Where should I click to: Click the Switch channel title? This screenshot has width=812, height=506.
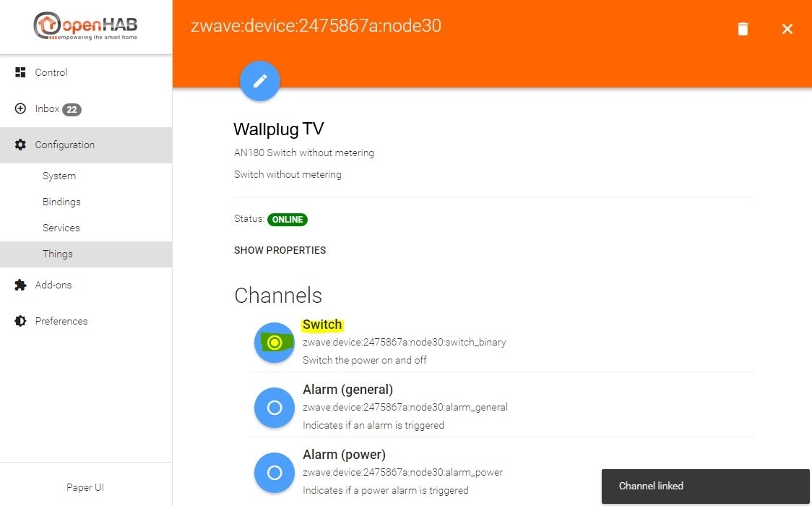322,325
